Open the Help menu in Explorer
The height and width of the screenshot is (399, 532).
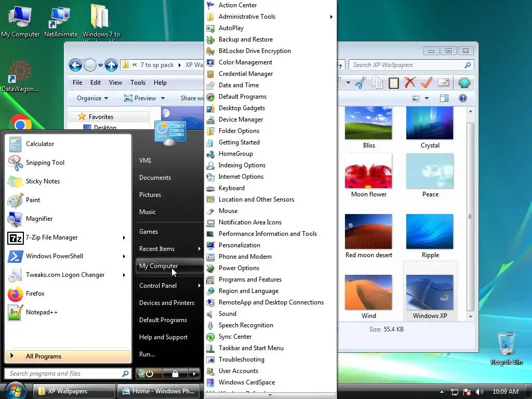tap(160, 83)
